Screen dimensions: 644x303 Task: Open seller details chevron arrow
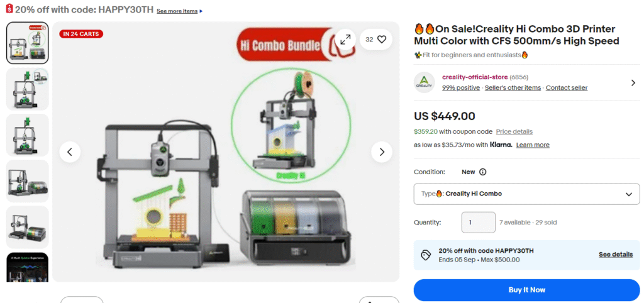(x=633, y=82)
